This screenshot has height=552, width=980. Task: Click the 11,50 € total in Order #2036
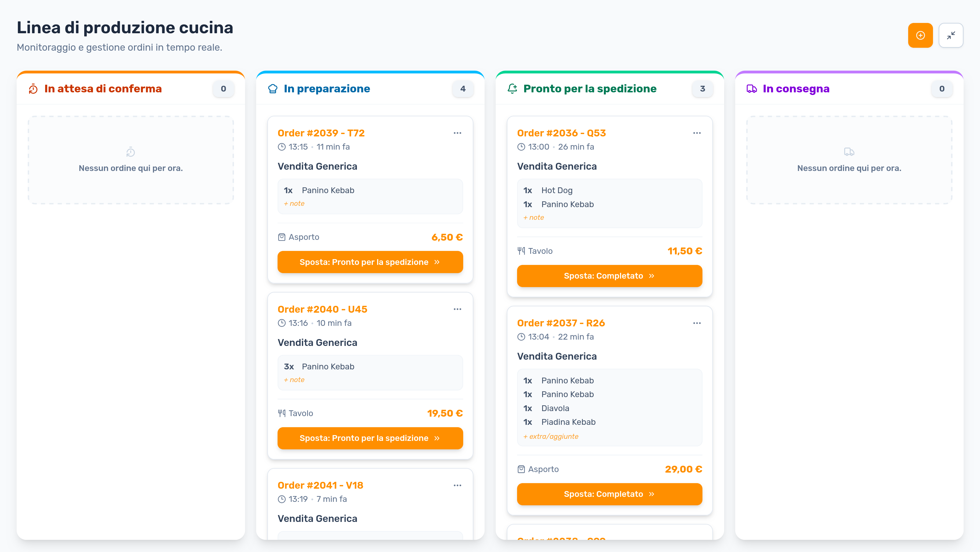tap(685, 251)
